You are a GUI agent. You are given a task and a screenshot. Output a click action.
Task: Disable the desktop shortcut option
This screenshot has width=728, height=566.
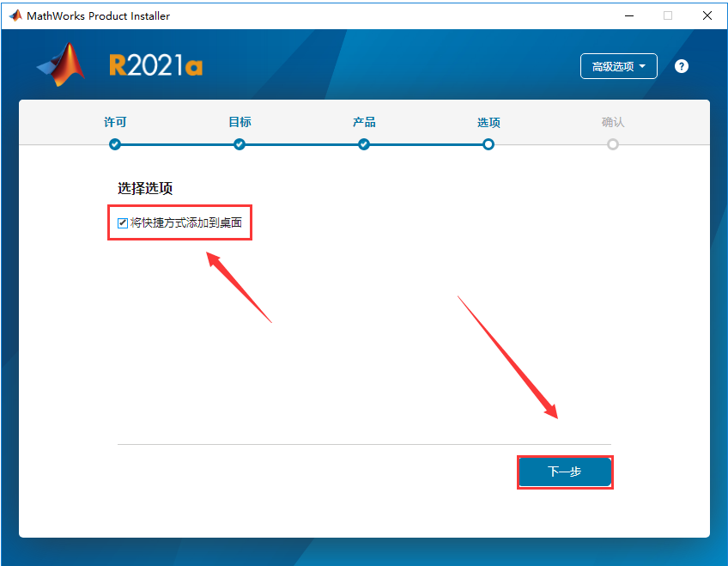[x=121, y=222]
